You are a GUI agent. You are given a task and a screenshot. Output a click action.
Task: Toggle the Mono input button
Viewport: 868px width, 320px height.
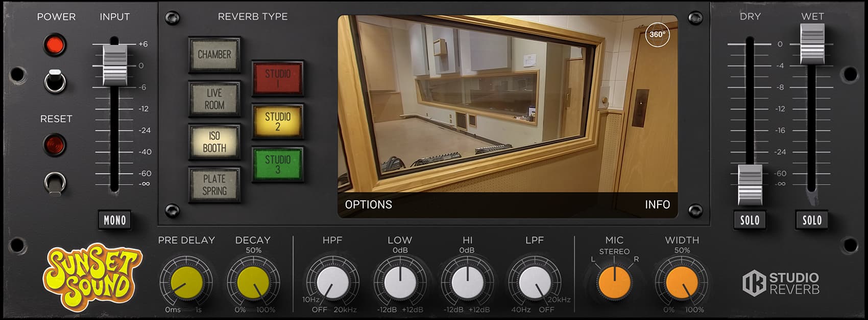pyautogui.click(x=114, y=220)
